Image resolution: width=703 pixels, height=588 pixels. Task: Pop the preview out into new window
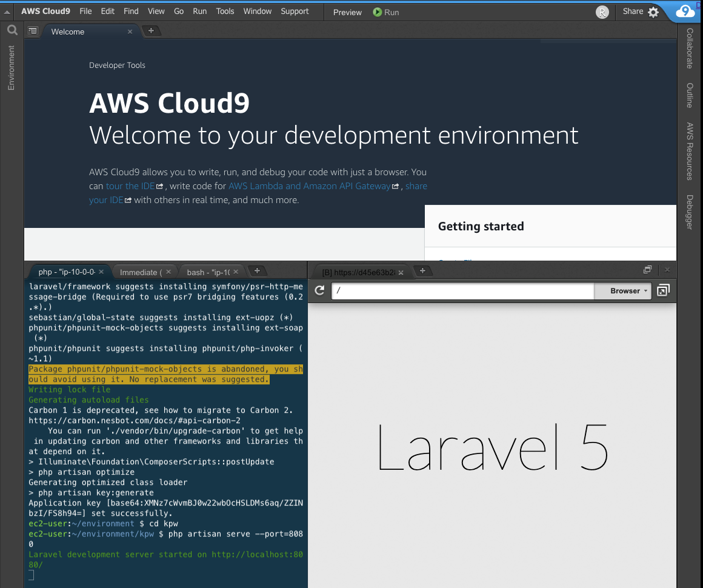pyautogui.click(x=663, y=290)
